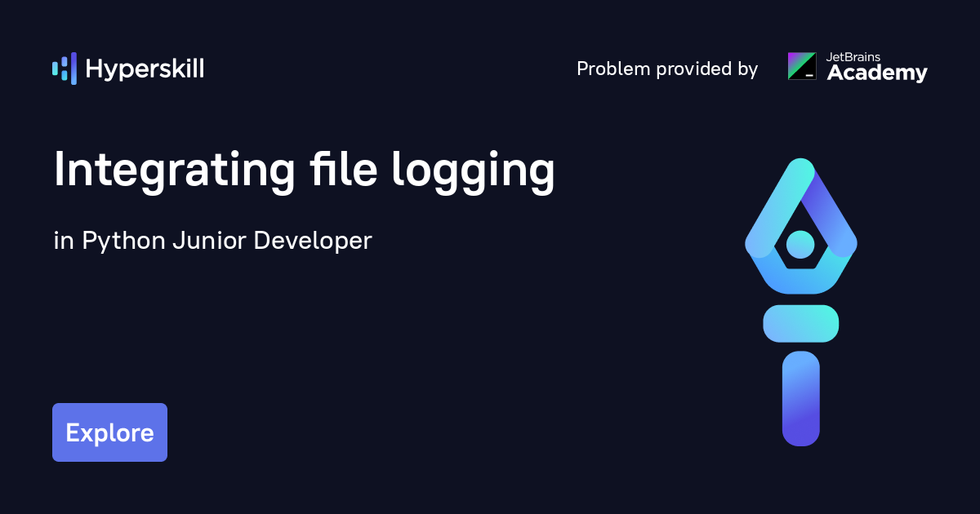Click the vertical bar at the illustration's bottom
Screen dimensions: 980x514
coord(800,398)
